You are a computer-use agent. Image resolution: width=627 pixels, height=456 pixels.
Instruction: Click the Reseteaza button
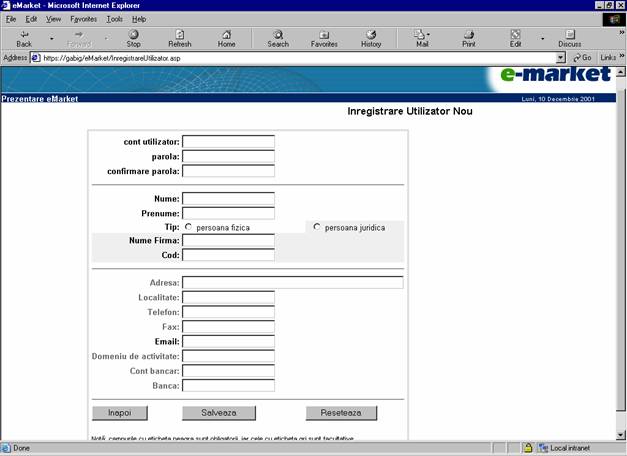tap(341, 413)
